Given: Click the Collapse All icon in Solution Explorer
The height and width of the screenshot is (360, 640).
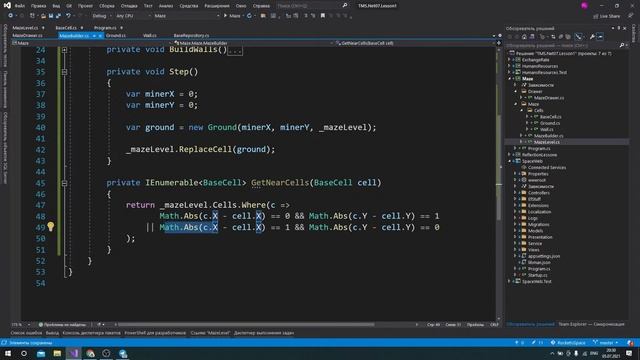Looking at the screenshot, I should (x=561, y=37).
